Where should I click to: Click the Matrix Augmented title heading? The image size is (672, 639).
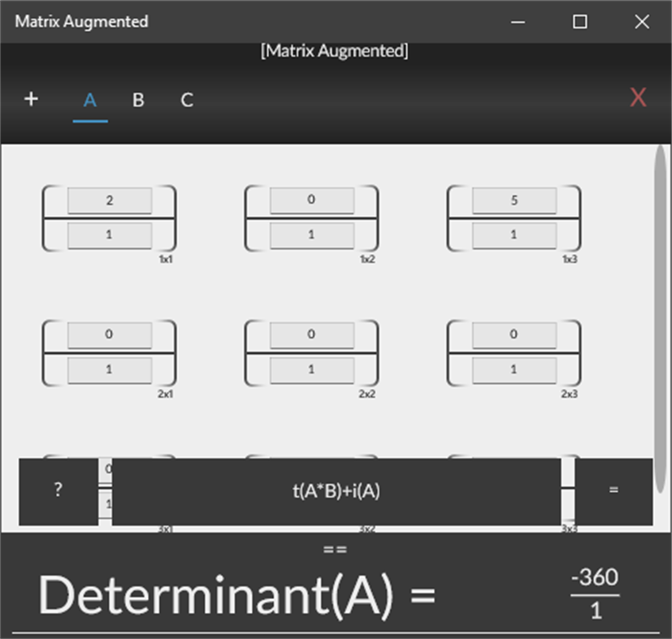[81, 21]
